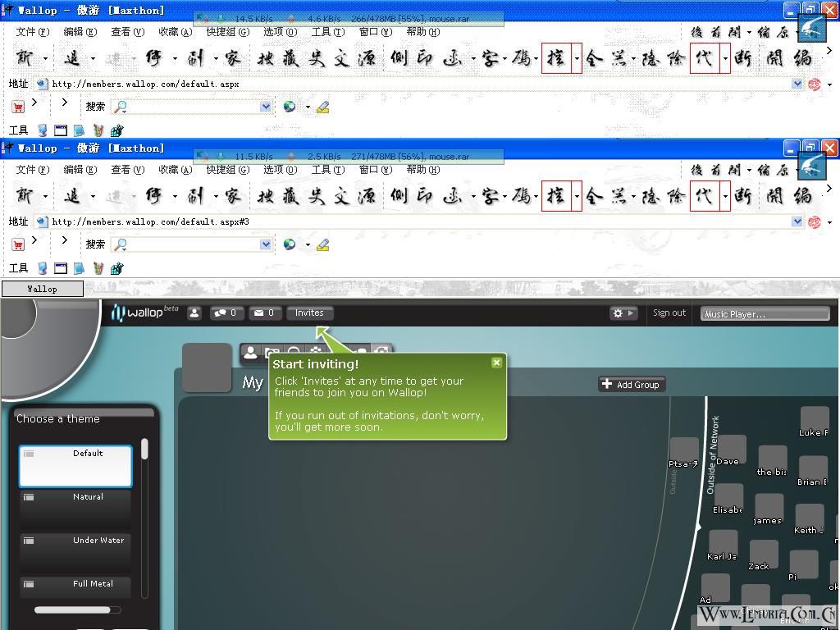Toggle the 代 proxy button in lower Maxthon window
Screen dimensions: 840x630
[705, 196]
